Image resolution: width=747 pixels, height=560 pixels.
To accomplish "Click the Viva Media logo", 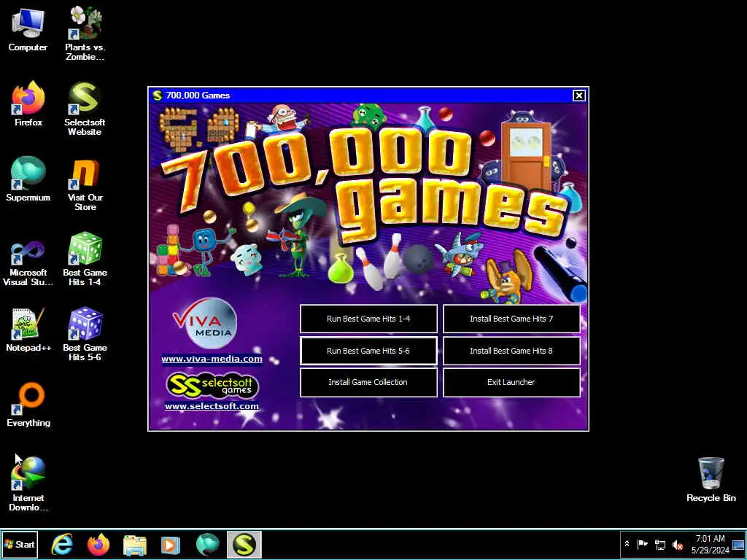I will pyautogui.click(x=205, y=323).
